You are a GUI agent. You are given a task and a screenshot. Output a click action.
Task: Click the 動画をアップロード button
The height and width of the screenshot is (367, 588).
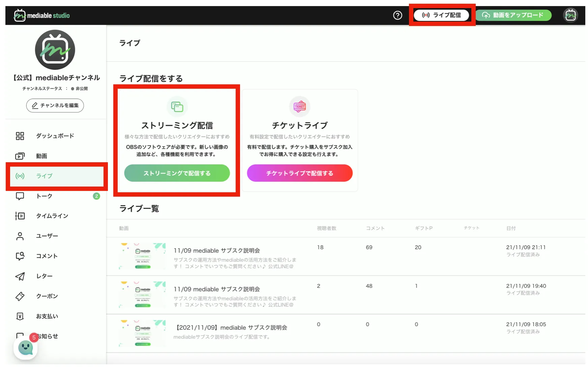coord(513,15)
